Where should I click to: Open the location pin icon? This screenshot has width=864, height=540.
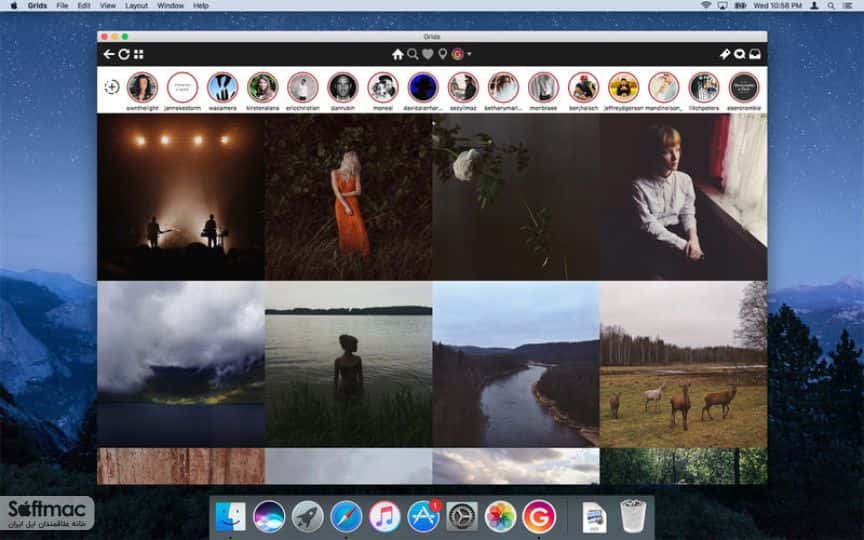pyautogui.click(x=442, y=54)
